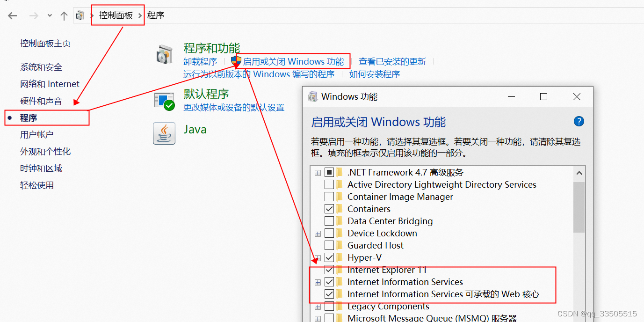Disable the Hyper-V feature checkbox
The image size is (644, 322).
click(330, 257)
